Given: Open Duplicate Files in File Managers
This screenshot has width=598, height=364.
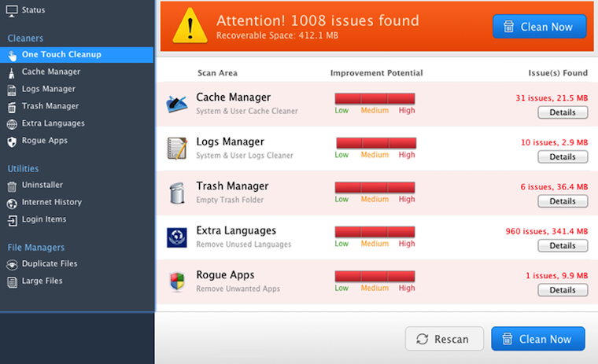Looking at the screenshot, I should tap(49, 264).
